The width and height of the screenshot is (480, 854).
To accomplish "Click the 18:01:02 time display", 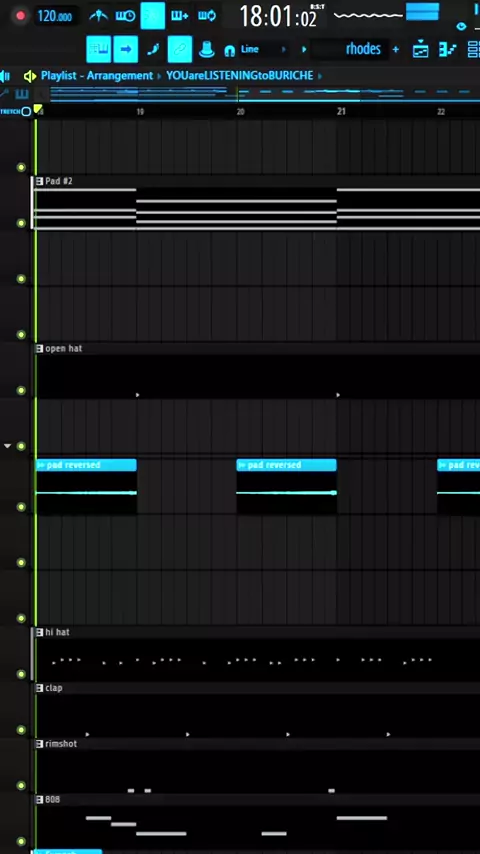I will pyautogui.click(x=278, y=16).
